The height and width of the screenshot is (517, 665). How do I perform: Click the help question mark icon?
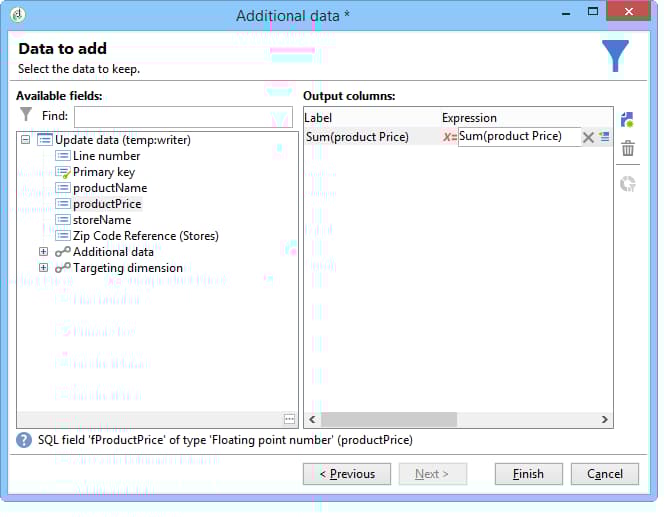pyautogui.click(x=24, y=440)
